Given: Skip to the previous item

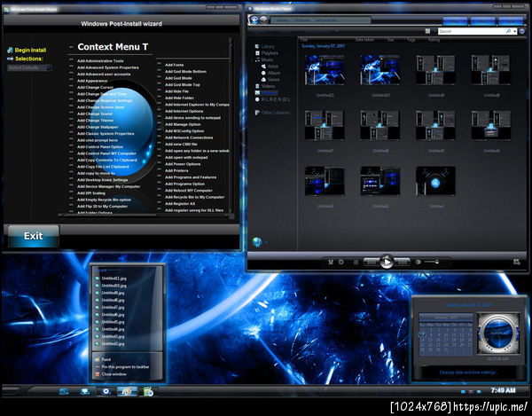Looking at the screenshot, I should [x=372, y=262].
